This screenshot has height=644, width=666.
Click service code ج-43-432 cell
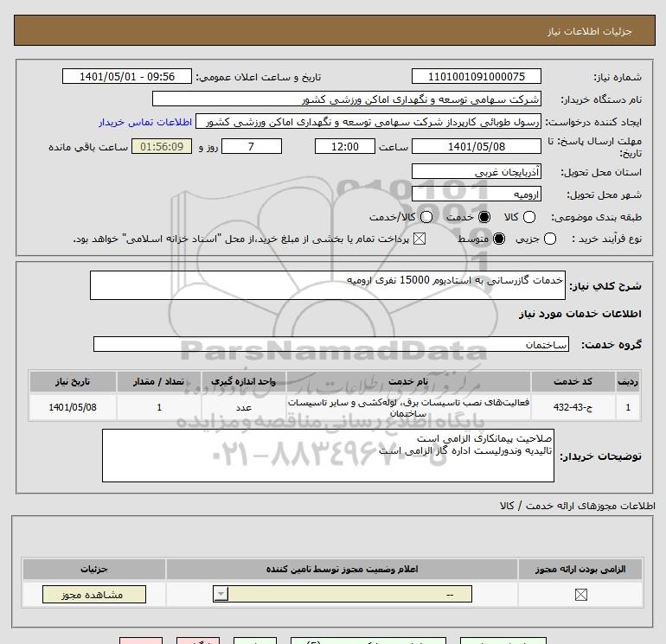tap(573, 407)
